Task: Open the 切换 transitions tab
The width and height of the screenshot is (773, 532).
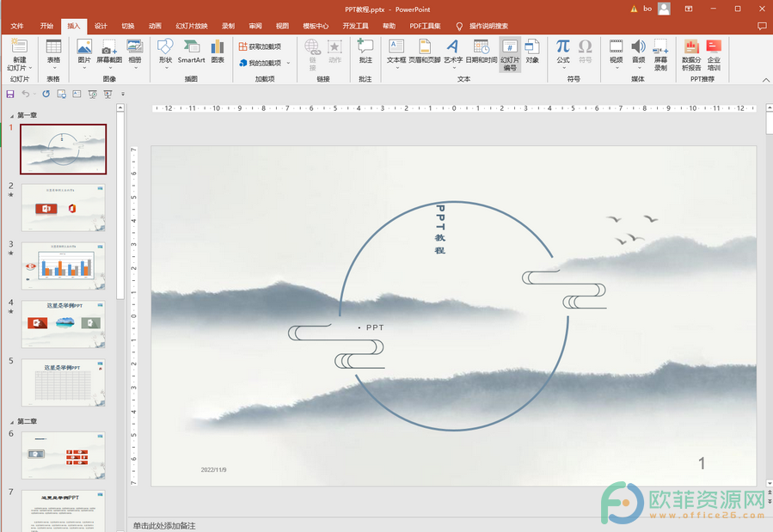Action: (128, 26)
